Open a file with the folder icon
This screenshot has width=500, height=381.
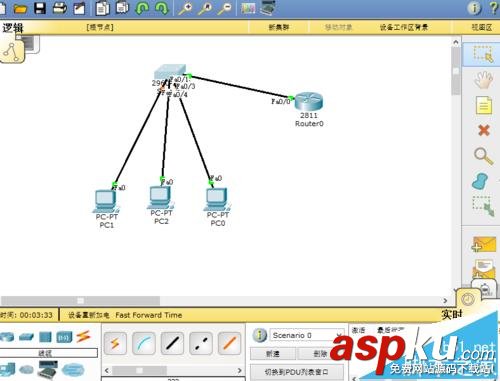(20, 8)
